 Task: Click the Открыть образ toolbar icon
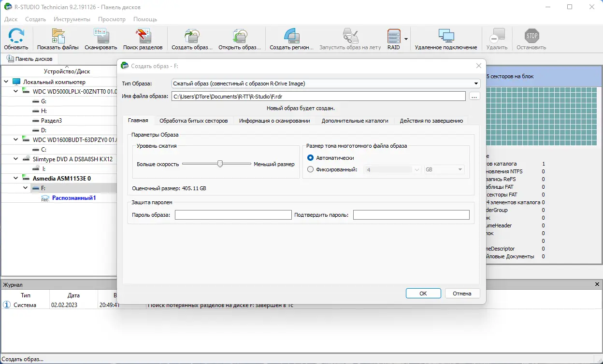coord(240,36)
